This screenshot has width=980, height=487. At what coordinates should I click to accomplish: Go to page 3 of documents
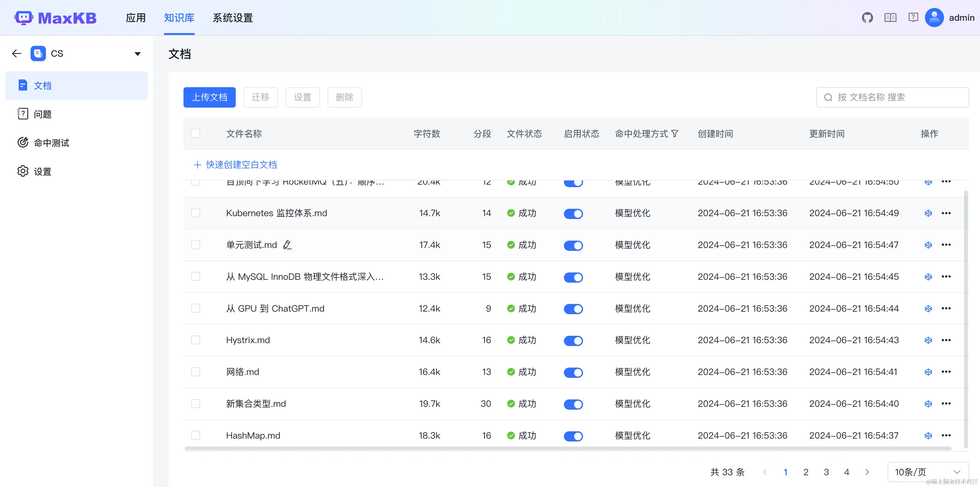[826, 472]
